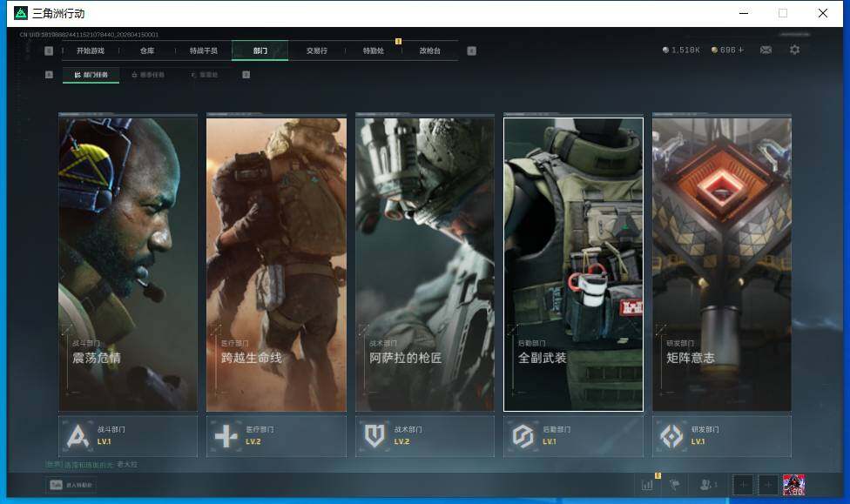Click the flag icon in bottom bar
The width and height of the screenshot is (850, 504).
[x=675, y=485]
